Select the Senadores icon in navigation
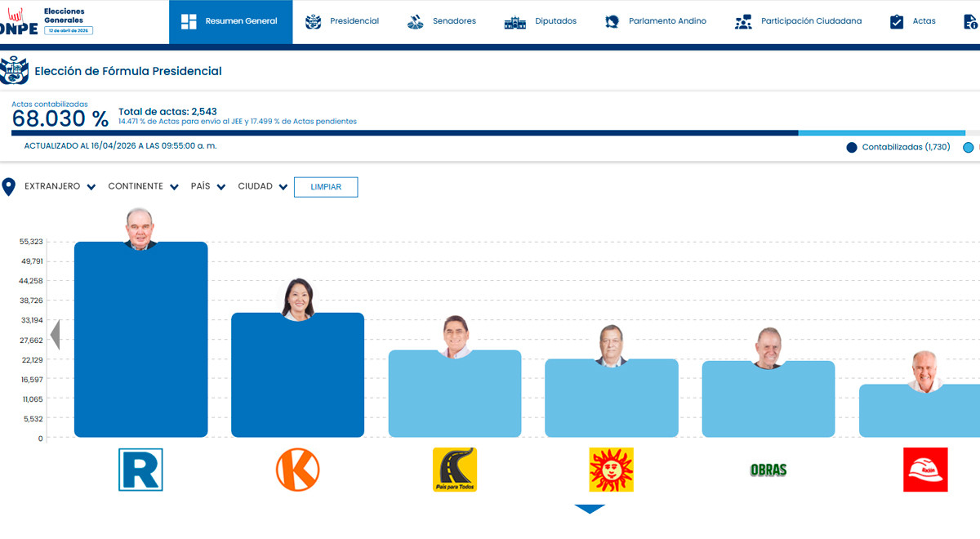Image resolution: width=980 pixels, height=539 pixels. (x=415, y=20)
